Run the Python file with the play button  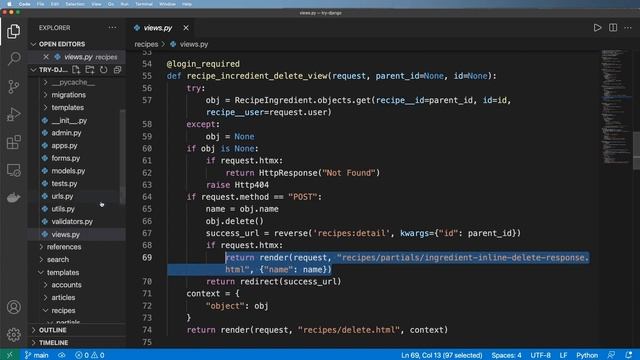597,28
